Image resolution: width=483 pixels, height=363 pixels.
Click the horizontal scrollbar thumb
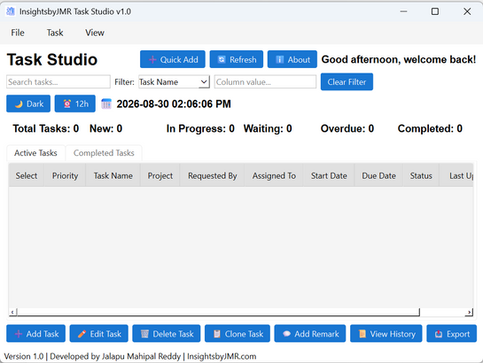coord(218,312)
